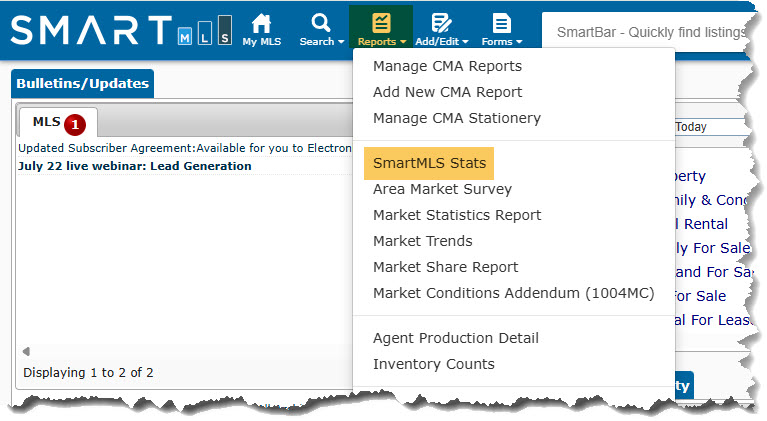Select Market Conditions Addendum (1004MC)

pos(513,293)
